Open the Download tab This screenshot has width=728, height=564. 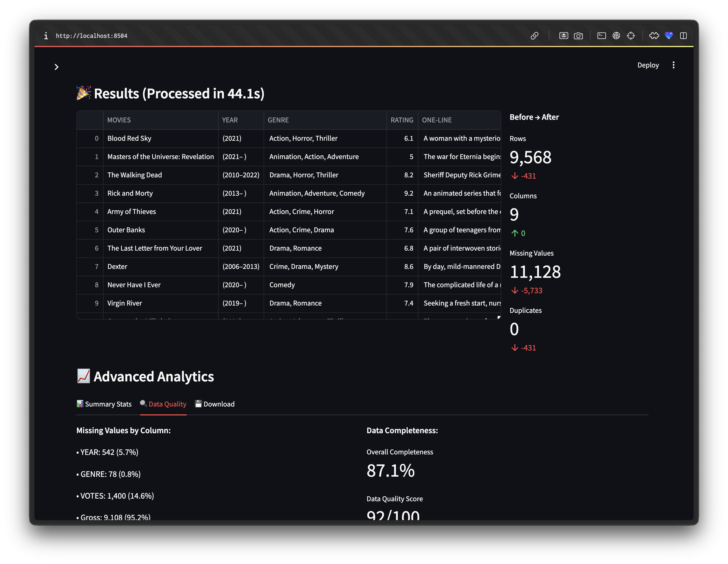pyautogui.click(x=215, y=404)
